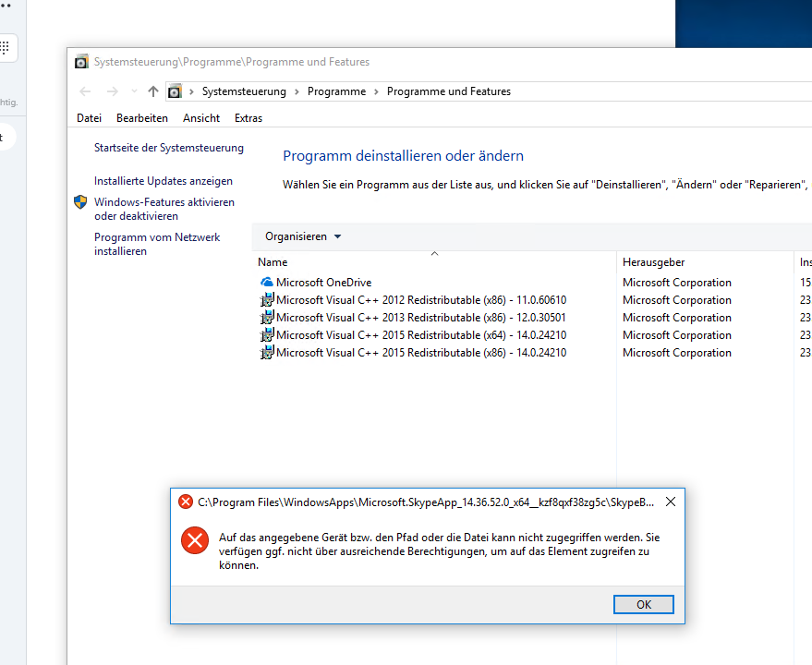This screenshot has height=665, width=812.
Task: Click the control panel icon in address bar
Action: [175, 91]
